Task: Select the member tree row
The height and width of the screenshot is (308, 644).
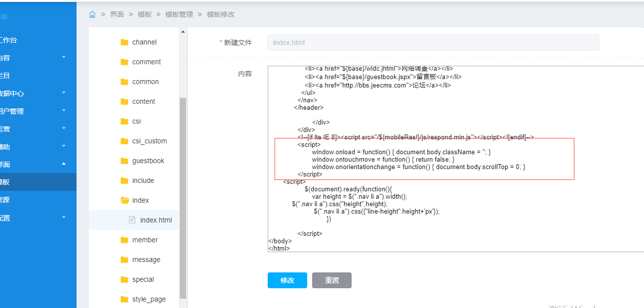Action: [x=134, y=240]
